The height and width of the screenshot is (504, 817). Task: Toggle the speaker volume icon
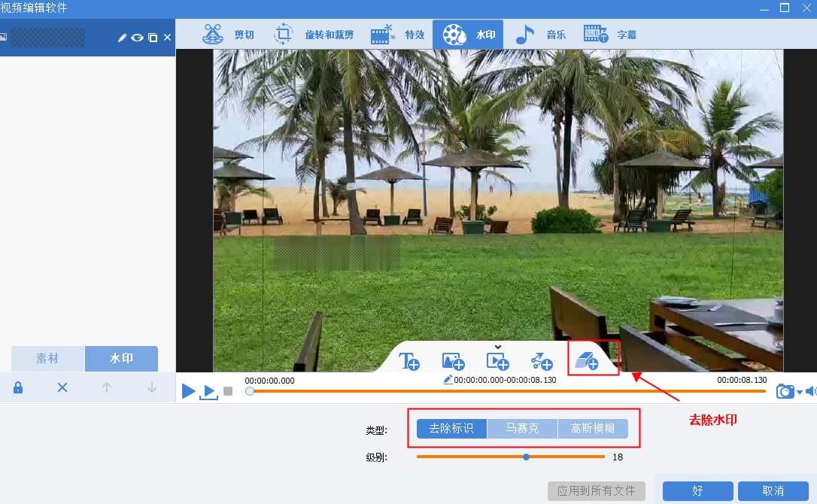click(810, 391)
